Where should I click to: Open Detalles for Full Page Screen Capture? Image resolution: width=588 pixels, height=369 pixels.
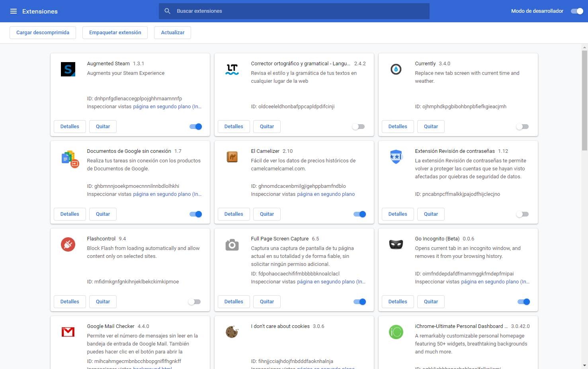click(234, 302)
